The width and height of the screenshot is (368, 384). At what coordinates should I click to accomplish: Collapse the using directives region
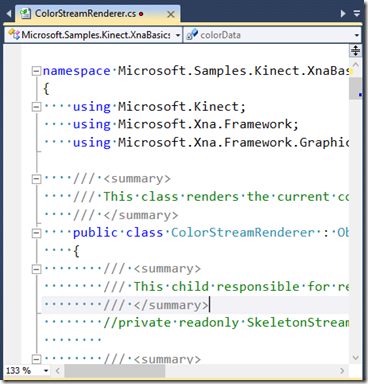[36, 107]
